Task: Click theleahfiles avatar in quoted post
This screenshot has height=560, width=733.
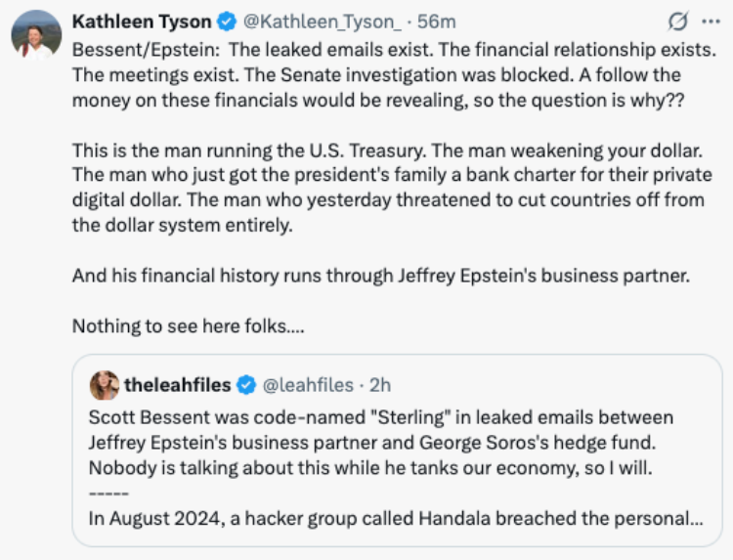Action: pyautogui.click(x=105, y=385)
